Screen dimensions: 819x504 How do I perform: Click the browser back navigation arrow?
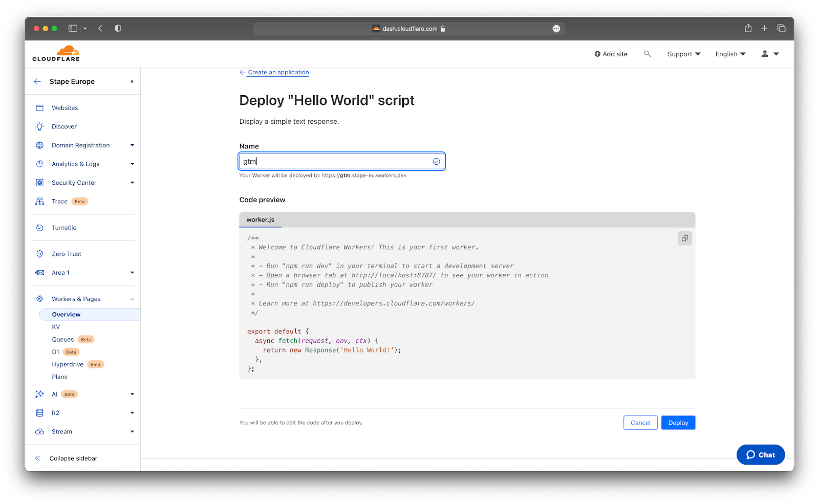point(100,28)
